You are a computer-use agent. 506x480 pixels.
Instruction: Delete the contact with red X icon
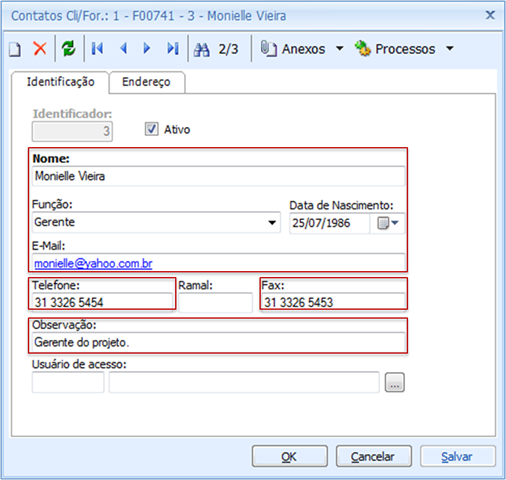coord(40,49)
